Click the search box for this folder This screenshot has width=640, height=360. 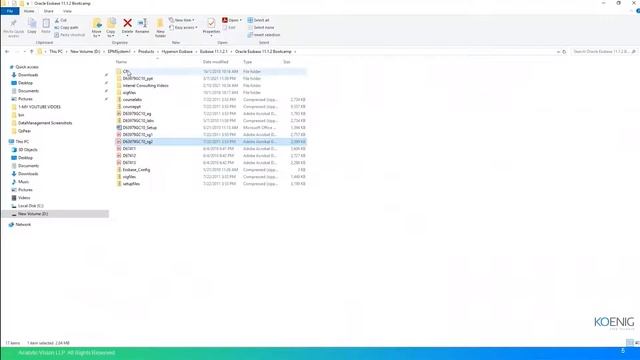[x=604, y=52]
